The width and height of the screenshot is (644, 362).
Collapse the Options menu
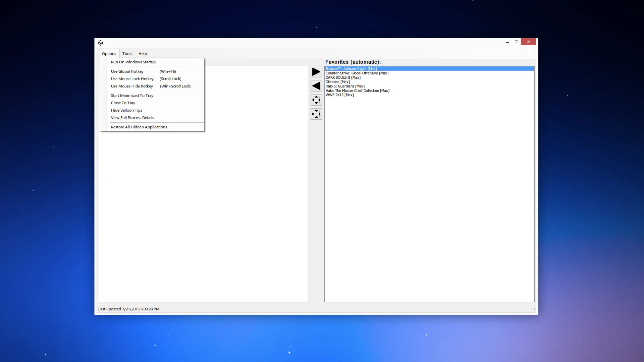(x=109, y=54)
